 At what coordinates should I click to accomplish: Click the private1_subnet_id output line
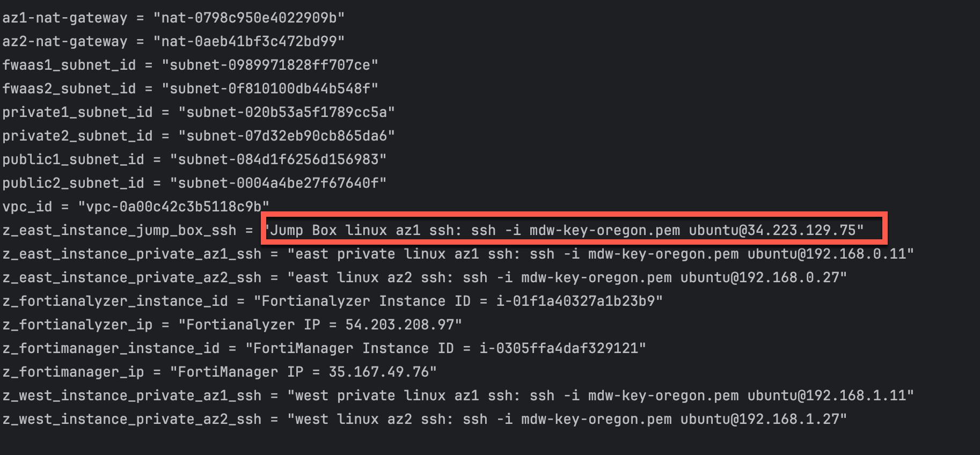(199, 112)
